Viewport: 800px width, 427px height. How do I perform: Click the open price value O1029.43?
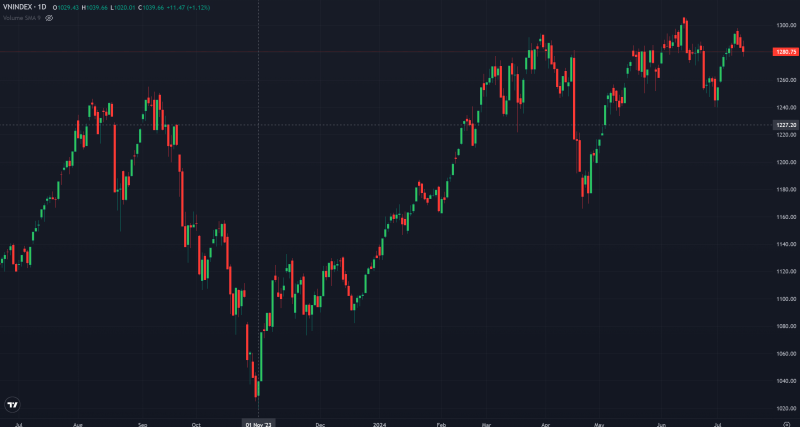[68, 7]
